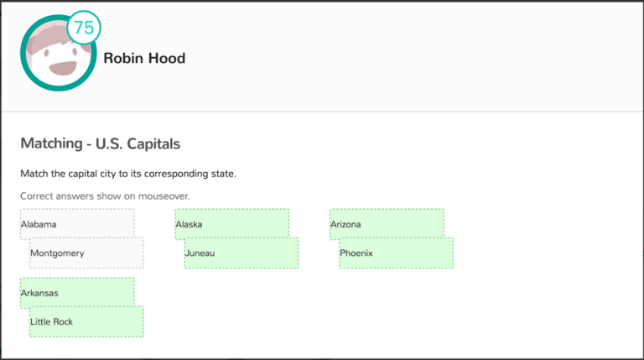The height and width of the screenshot is (360, 644).
Task: Click the Montgomery answer box
Action: pyautogui.click(x=86, y=253)
